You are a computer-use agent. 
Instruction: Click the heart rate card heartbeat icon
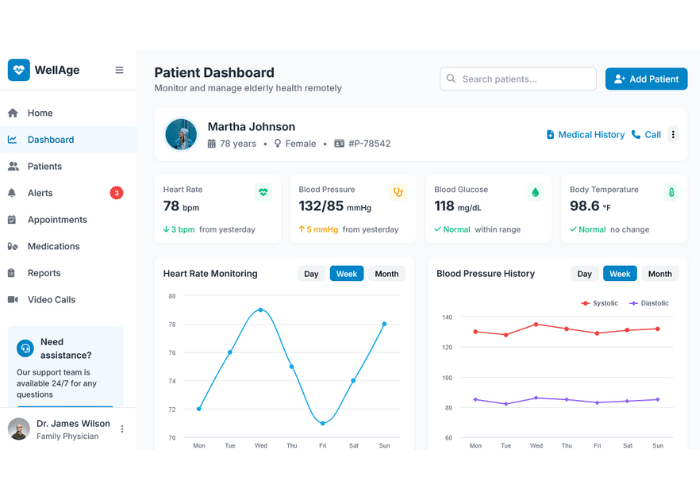click(263, 192)
